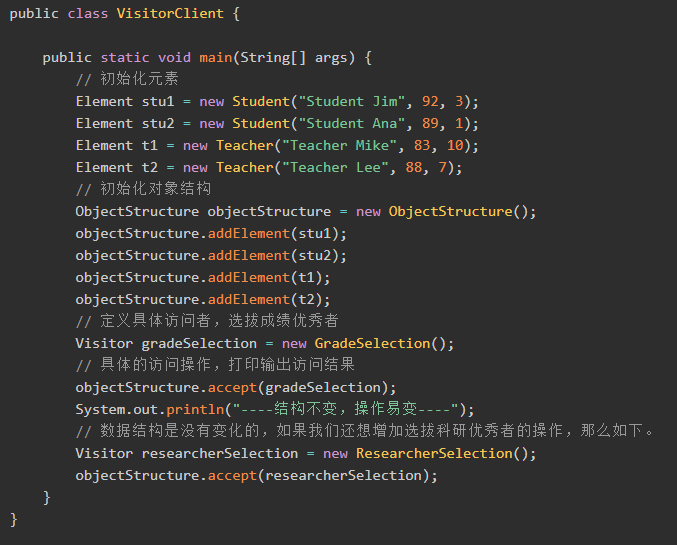This screenshot has height=545, width=677.
Task: Click the "Teacher Lee" string literal
Action: [x=335, y=168]
